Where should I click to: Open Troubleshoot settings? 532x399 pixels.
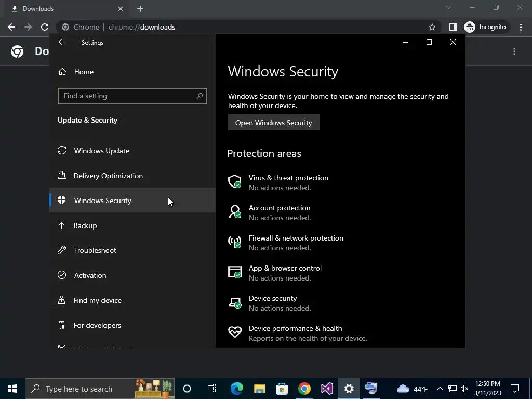132,250
